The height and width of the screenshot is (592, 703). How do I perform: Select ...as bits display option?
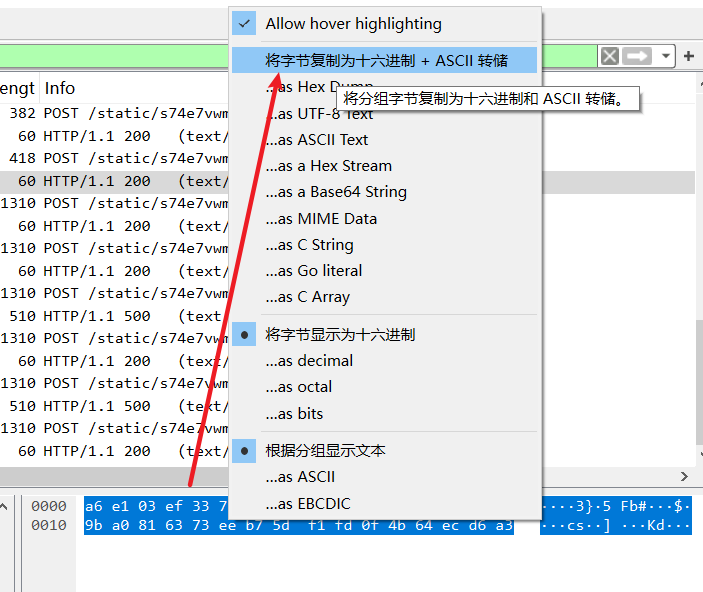click(x=384, y=413)
